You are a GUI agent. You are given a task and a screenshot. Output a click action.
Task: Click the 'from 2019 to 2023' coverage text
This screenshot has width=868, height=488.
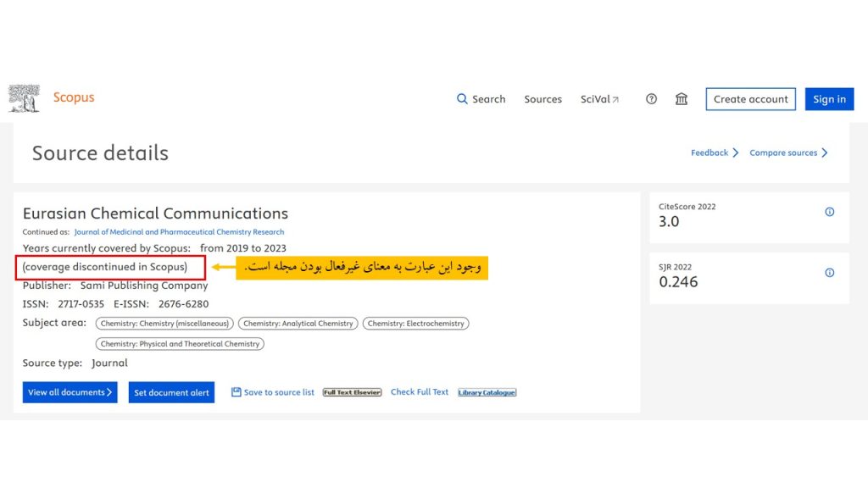pos(243,248)
